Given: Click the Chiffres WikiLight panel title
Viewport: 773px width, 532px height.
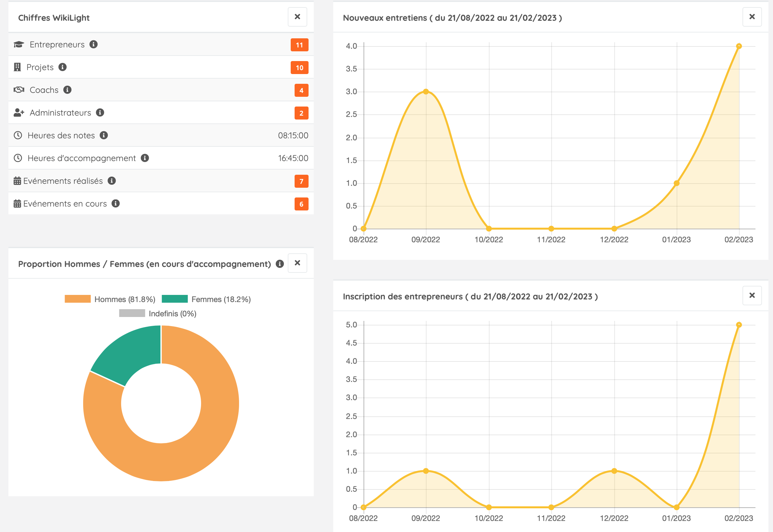Looking at the screenshot, I should pos(54,18).
